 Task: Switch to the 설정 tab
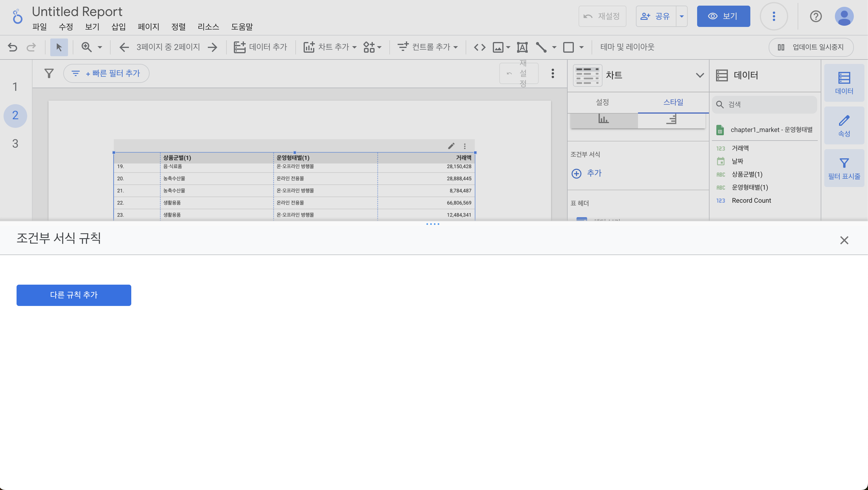[x=602, y=102]
